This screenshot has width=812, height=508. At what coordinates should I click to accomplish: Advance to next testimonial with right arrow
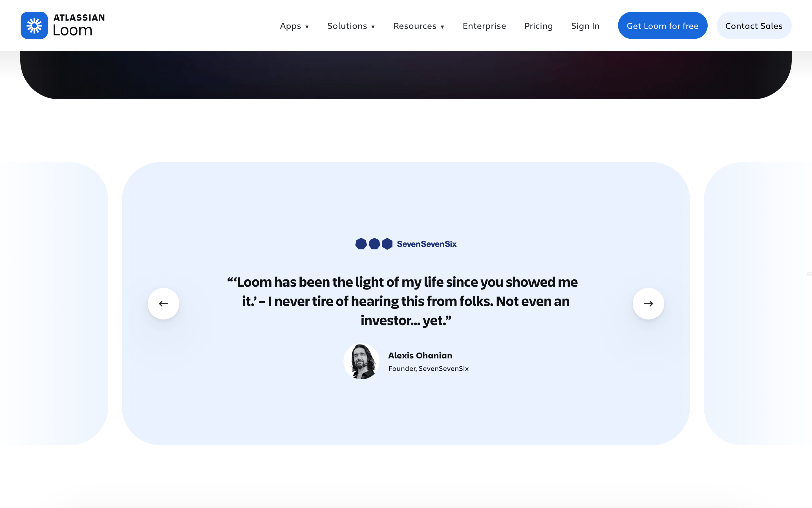(x=648, y=304)
